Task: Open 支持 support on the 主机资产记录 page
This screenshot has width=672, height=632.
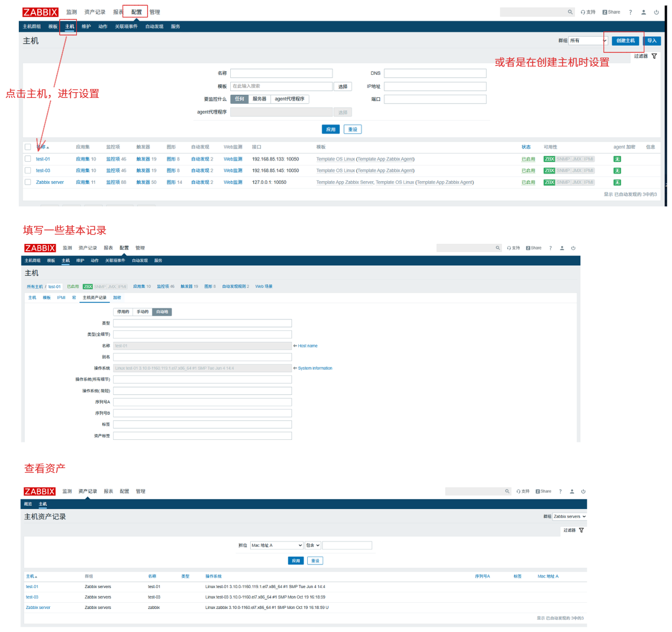Action: (x=523, y=491)
